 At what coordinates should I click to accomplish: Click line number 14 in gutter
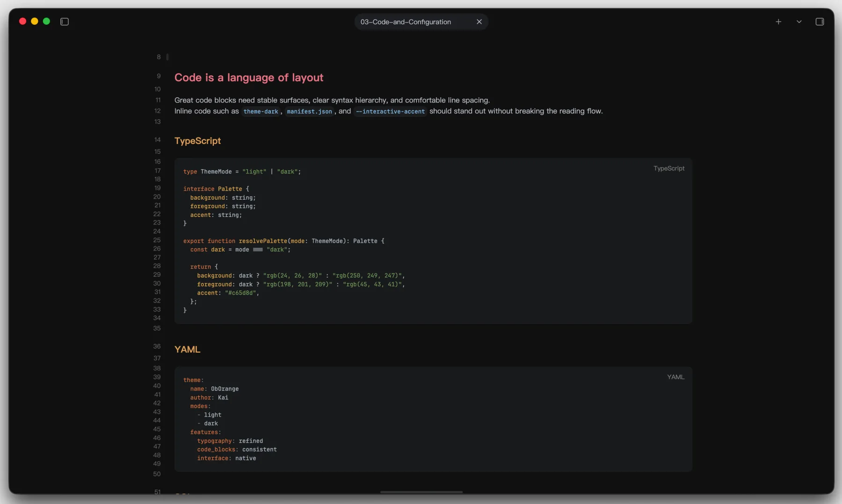pos(158,140)
